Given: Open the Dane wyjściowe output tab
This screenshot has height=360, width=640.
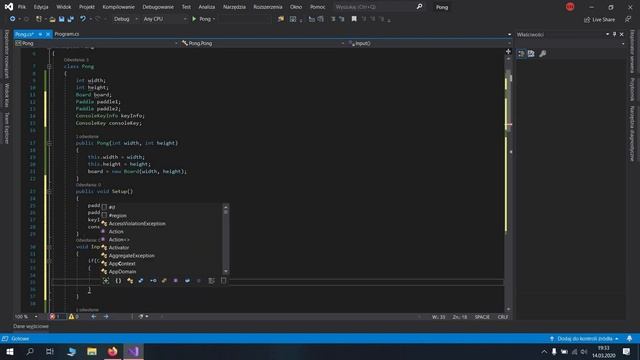Looking at the screenshot, I should (x=31, y=326).
